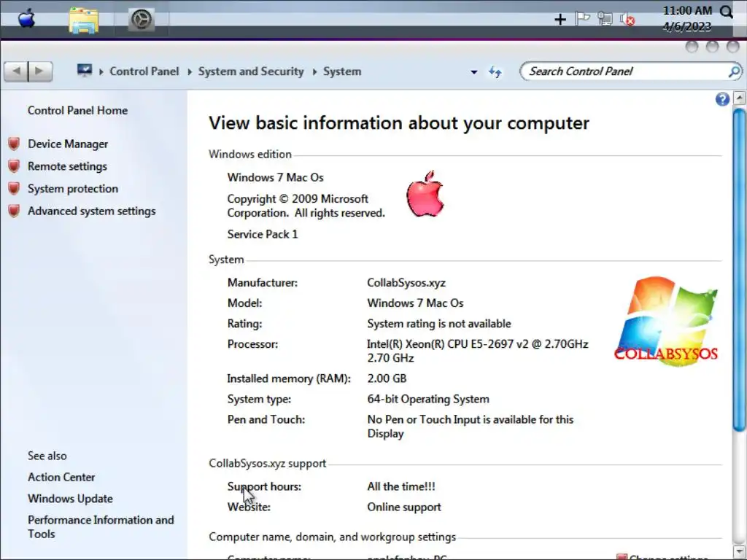The width and height of the screenshot is (747, 560).
Task: Click the scrollbar up arrow
Action: (x=739, y=98)
